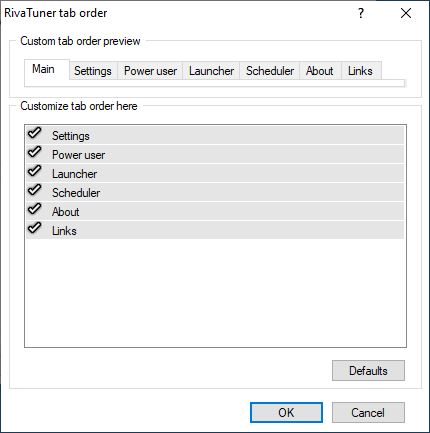Toggle the Power user checkmark
430x433 pixels.
34,152
